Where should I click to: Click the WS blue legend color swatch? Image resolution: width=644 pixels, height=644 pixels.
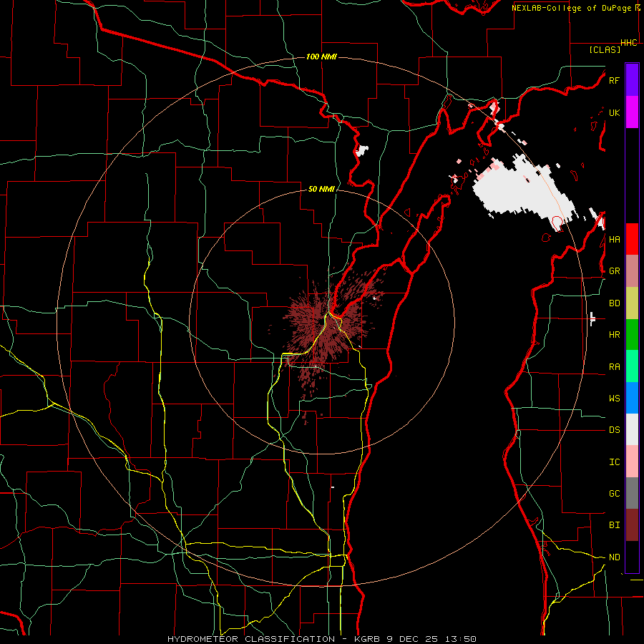(x=632, y=398)
